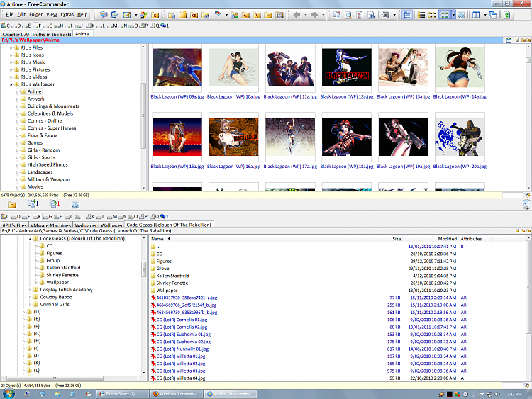Screen dimensions: 532x399
Task: Select file CG (LotR) Cornelia 01.jpg
Action: pyautogui.click(x=182, y=320)
